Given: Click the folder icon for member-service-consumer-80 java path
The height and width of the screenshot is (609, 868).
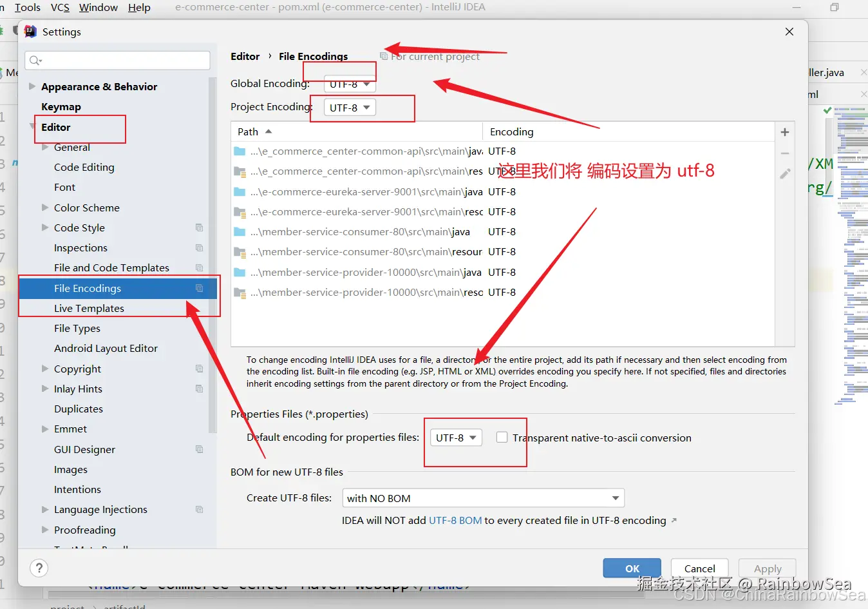Looking at the screenshot, I should coord(240,231).
